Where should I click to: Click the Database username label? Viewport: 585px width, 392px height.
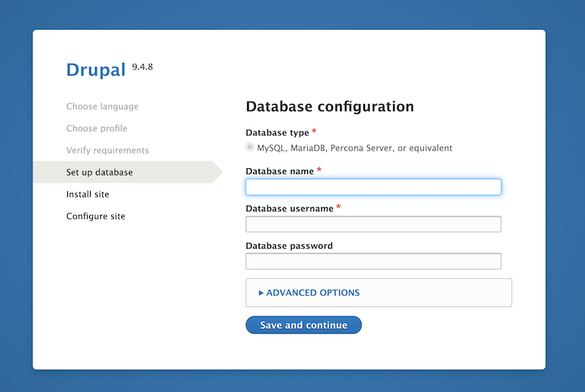pos(290,208)
